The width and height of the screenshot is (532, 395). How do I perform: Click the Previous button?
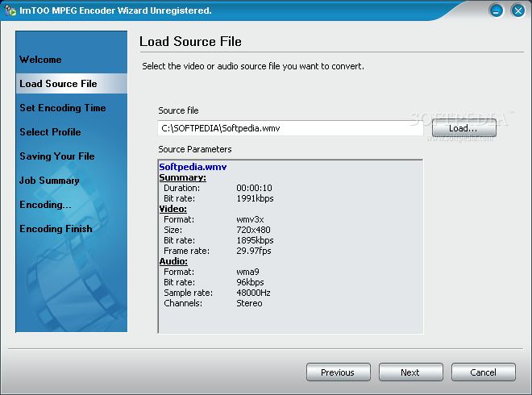click(339, 372)
